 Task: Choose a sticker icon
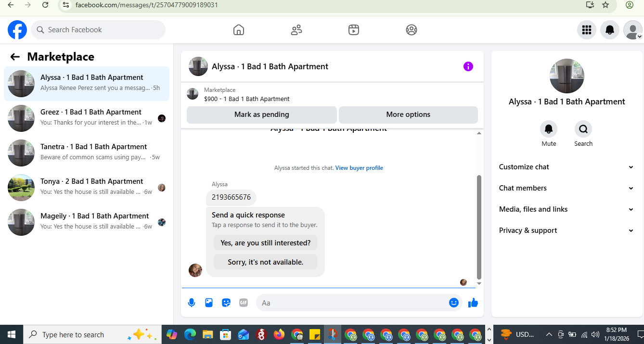226,303
